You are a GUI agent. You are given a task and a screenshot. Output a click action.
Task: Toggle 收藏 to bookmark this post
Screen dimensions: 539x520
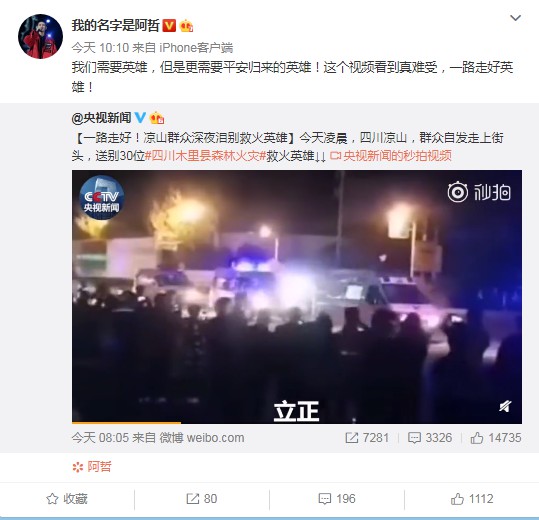[x=67, y=499]
